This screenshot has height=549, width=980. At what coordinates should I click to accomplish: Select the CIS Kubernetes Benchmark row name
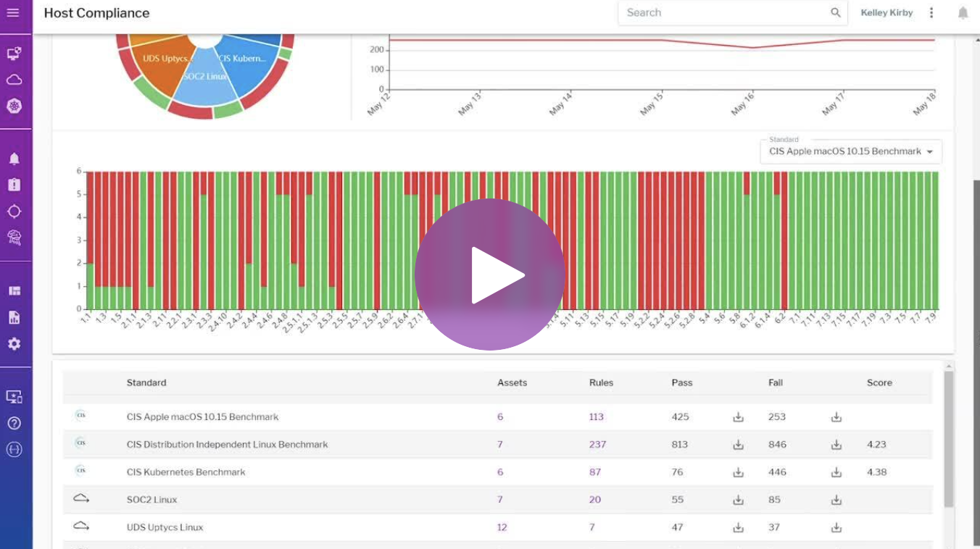pos(186,472)
